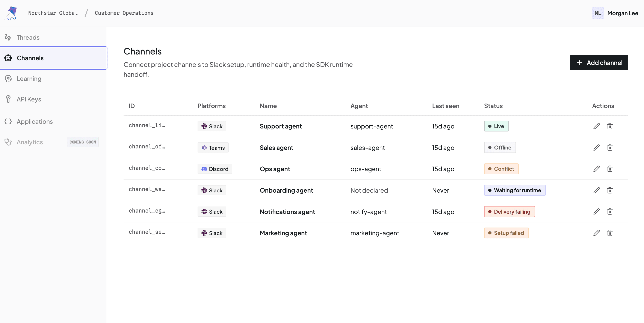Screen dimensions: 644x323
Task: Click the Setup failed status badge
Action: [506, 233]
